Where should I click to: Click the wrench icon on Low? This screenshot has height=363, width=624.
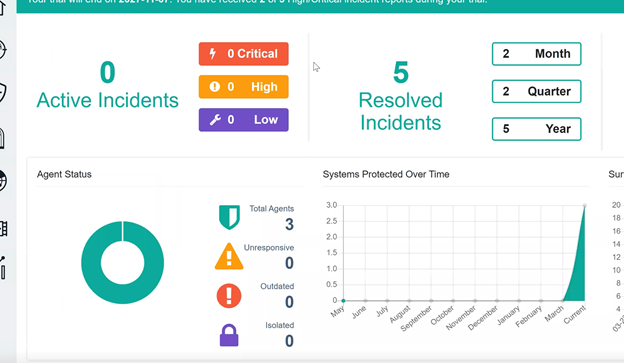tap(215, 119)
